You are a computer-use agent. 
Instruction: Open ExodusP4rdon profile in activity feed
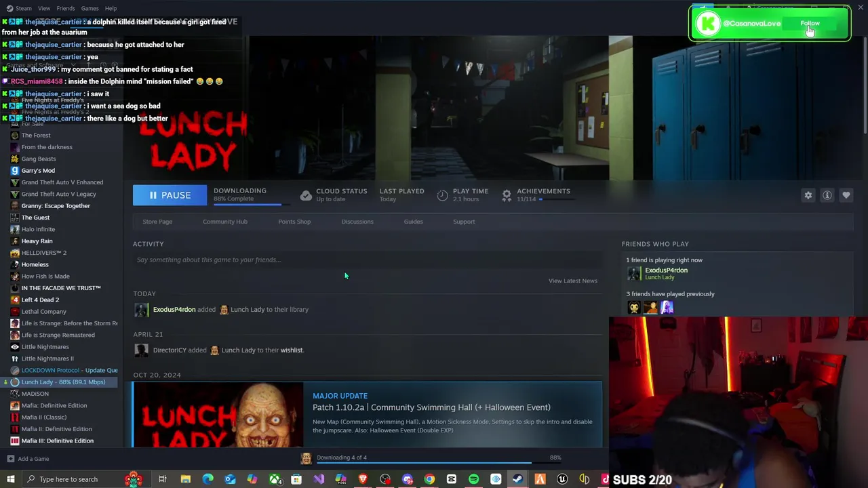coord(174,310)
